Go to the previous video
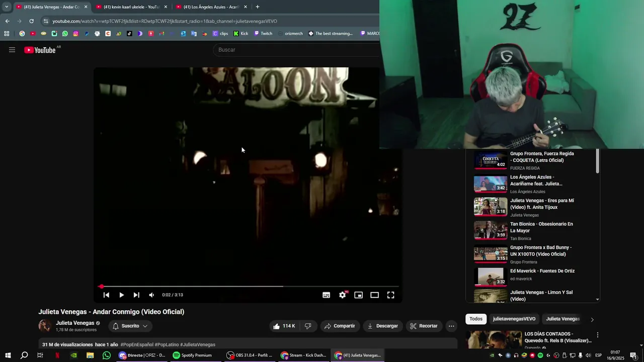 point(106,295)
